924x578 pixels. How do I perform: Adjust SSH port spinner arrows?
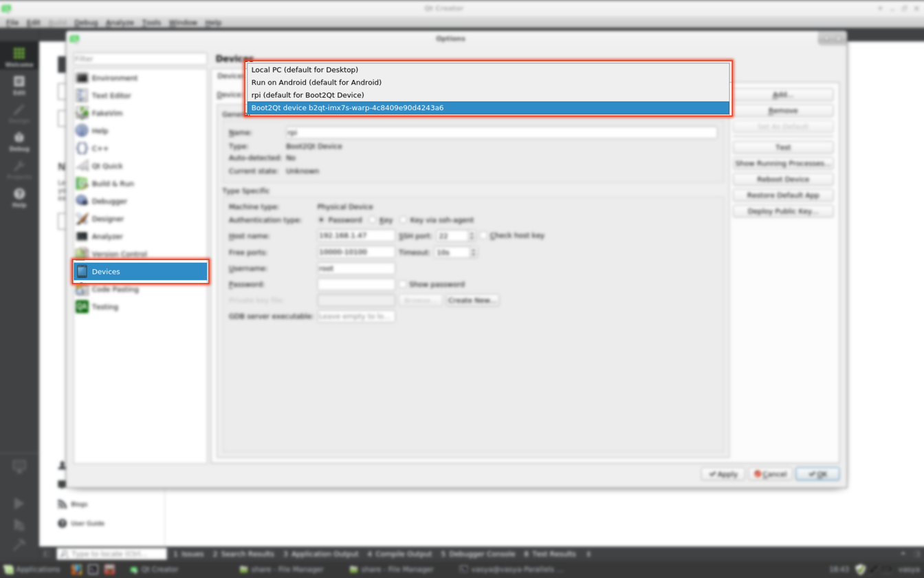coord(472,235)
